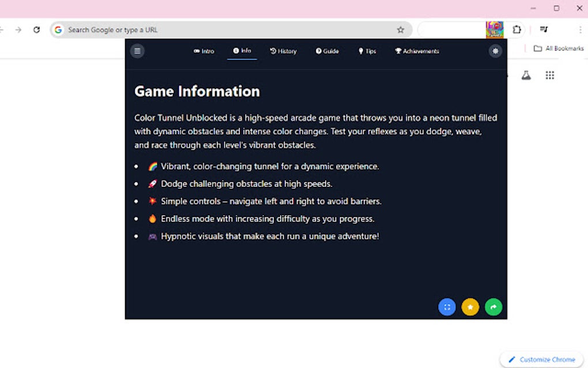Open the hamburger menu icon
Viewport: 588px width, 368px height.
click(x=137, y=51)
